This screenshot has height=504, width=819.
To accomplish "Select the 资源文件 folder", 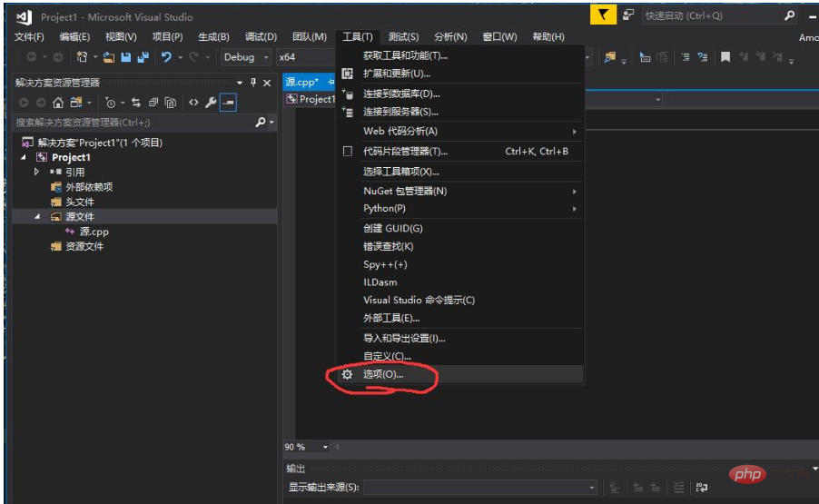I will click(84, 246).
